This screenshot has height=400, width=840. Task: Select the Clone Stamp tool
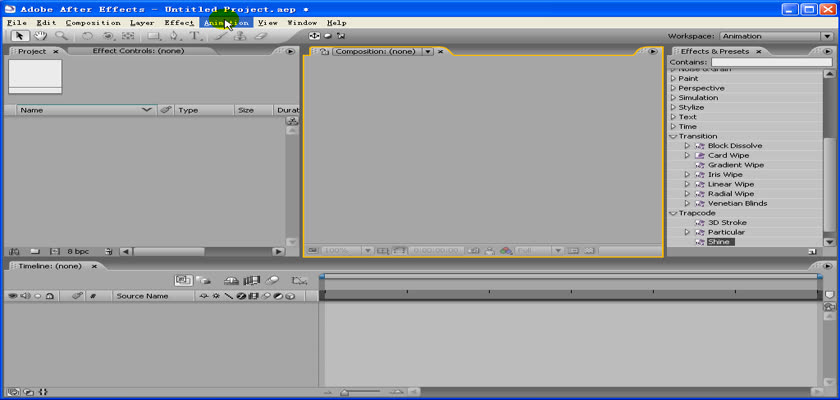[x=240, y=36]
